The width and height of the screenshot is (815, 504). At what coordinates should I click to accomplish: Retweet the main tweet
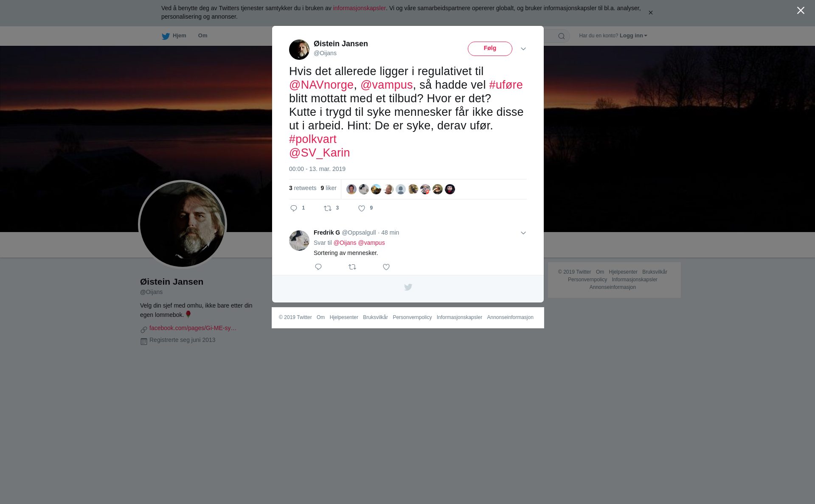tap(328, 208)
